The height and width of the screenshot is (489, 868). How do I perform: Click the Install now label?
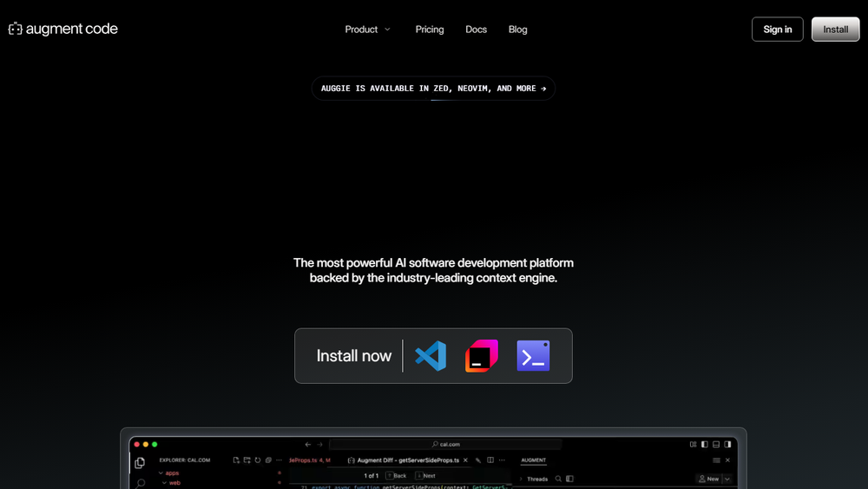pos(354,355)
